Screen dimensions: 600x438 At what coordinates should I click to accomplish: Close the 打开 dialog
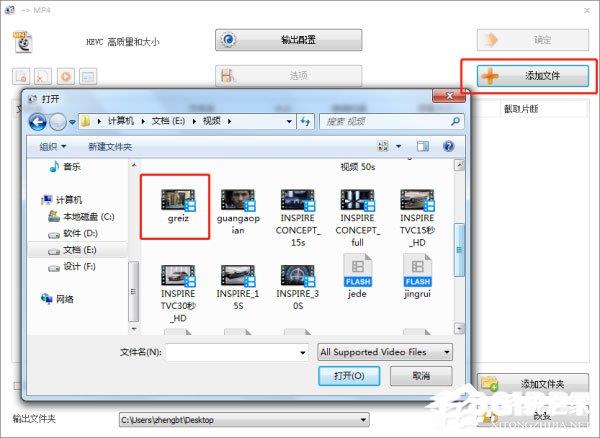coord(449,96)
